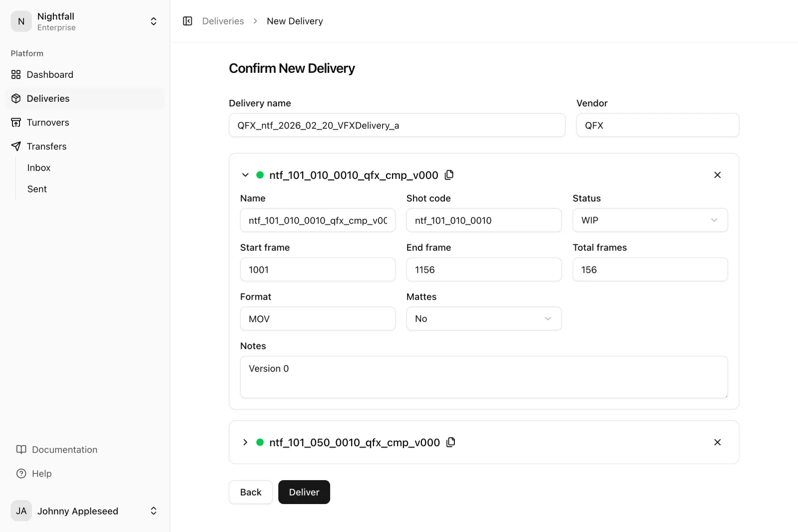Click the Shot code field
The height and width of the screenshot is (532, 798).
click(x=484, y=220)
